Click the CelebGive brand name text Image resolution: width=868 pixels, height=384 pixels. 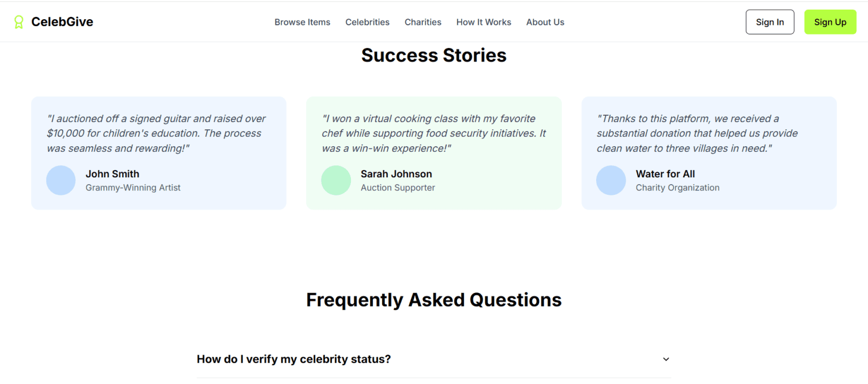point(62,21)
